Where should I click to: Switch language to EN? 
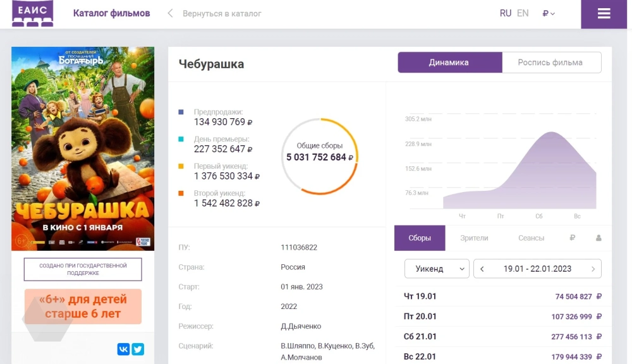pos(523,13)
